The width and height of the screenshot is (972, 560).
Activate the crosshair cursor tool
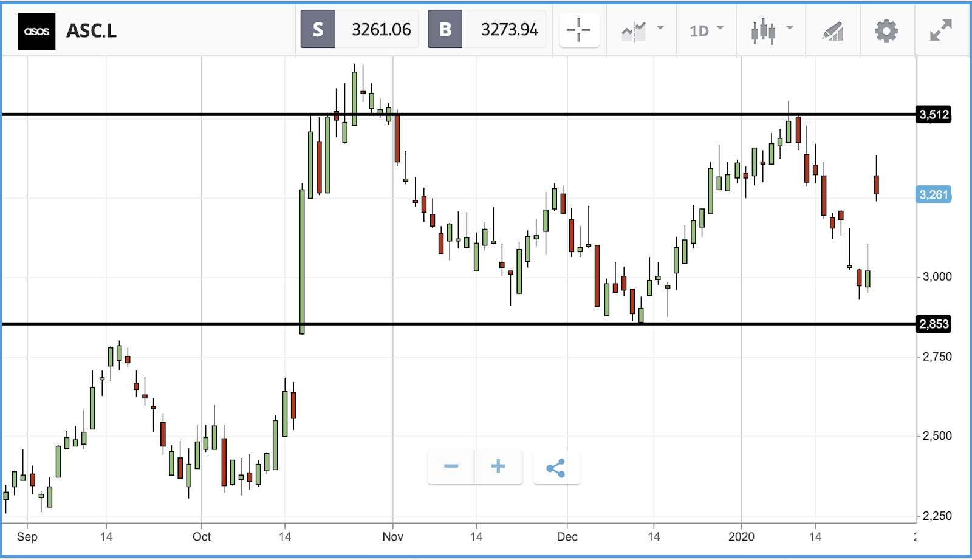(x=579, y=30)
